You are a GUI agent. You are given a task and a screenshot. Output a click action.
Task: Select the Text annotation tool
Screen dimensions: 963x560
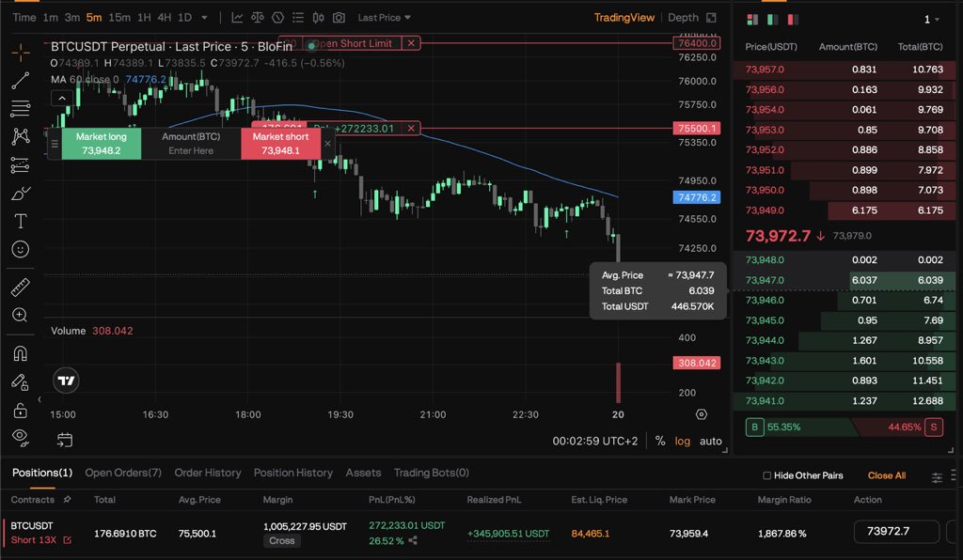[21, 221]
